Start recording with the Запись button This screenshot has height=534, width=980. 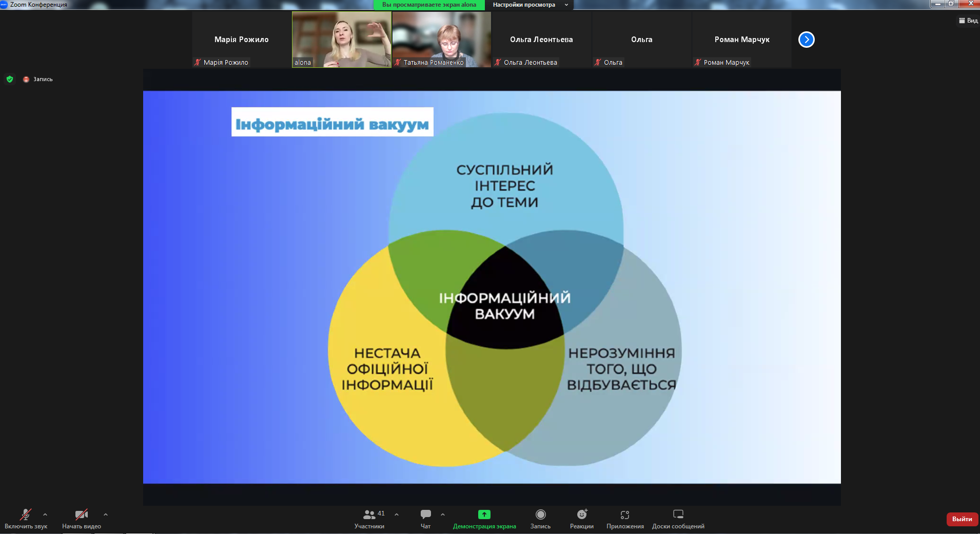[x=540, y=514]
